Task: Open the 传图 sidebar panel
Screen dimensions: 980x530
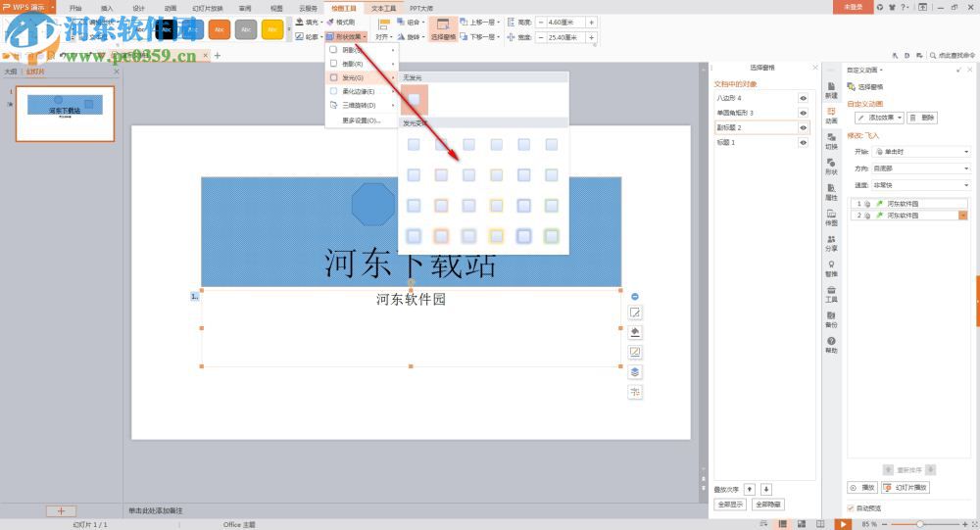Action: pos(831,218)
